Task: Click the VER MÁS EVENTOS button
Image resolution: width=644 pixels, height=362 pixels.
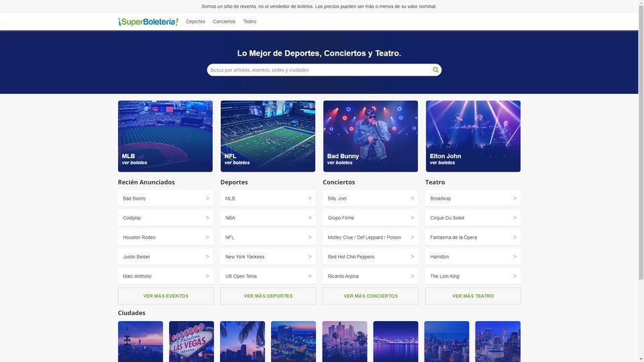Action: click(x=166, y=296)
